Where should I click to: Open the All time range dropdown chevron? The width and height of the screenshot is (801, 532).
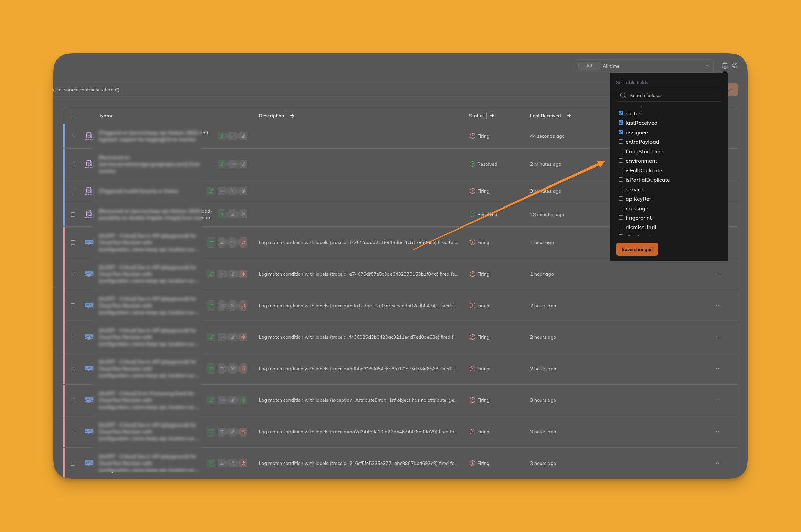pyautogui.click(x=707, y=66)
